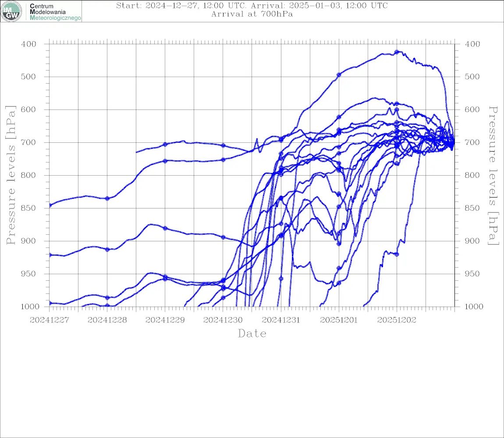Click the marker near 880 hPa on 20241229
This screenshot has height=438, width=504.
[x=165, y=228]
